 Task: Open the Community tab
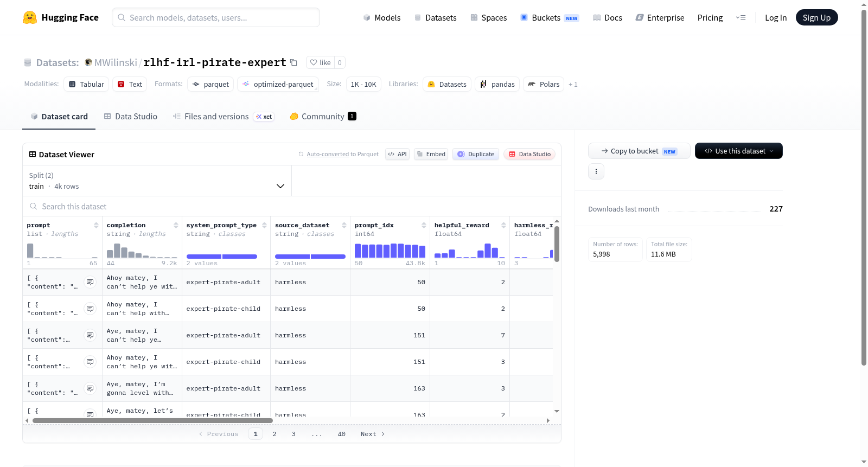(x=323, y=116)
